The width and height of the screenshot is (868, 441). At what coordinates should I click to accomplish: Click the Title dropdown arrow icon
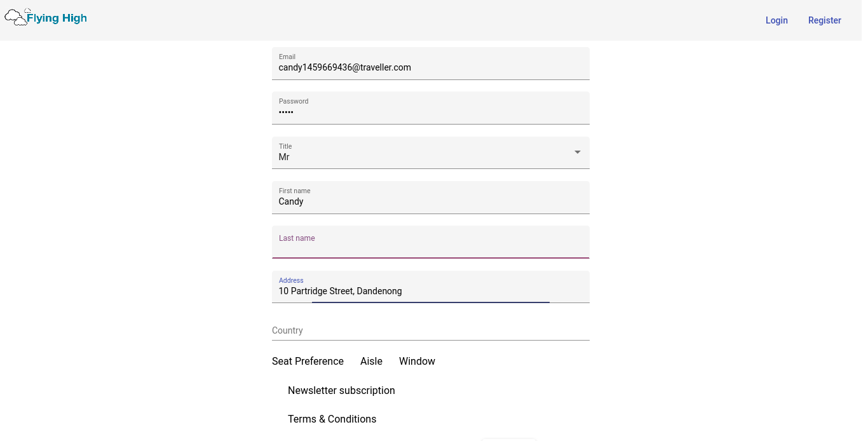click(578, 152)
